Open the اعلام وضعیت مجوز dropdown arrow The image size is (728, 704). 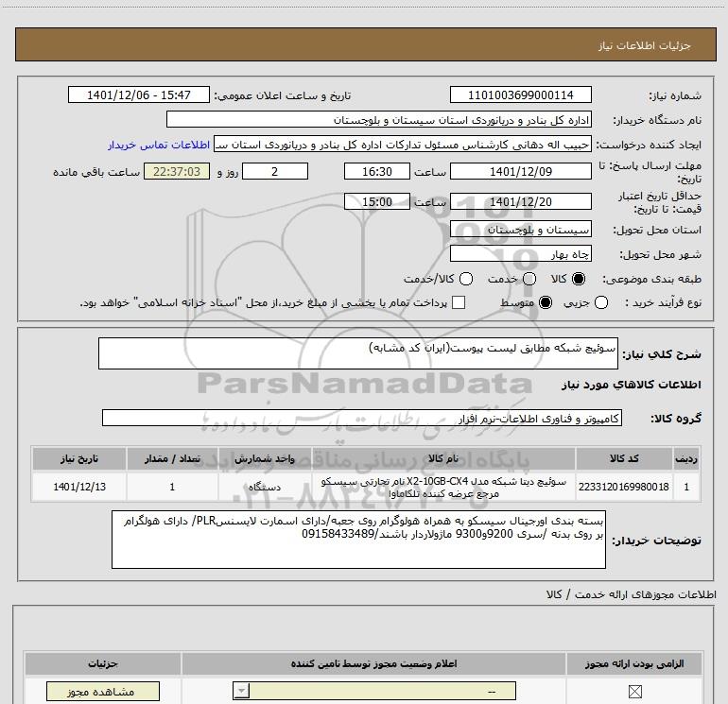[241, 691]
